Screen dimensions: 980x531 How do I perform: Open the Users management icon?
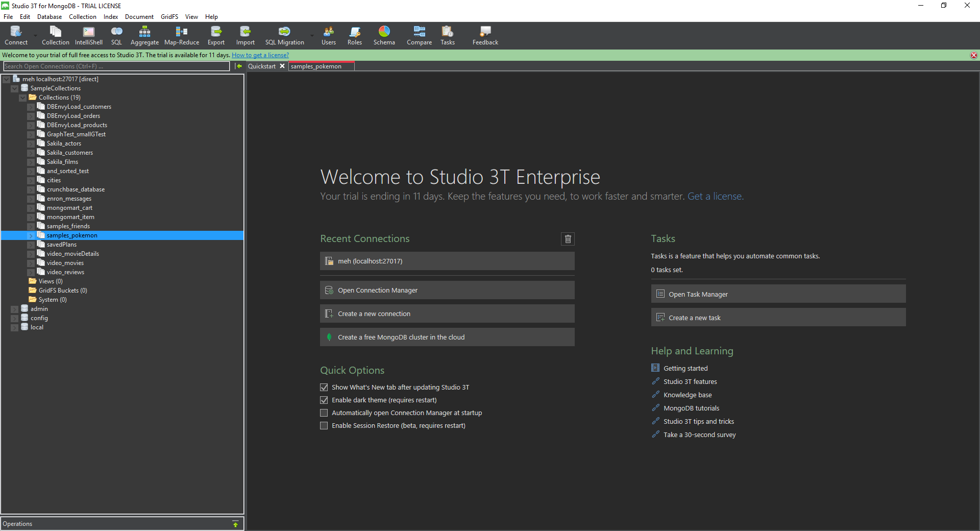pos(328,35)
